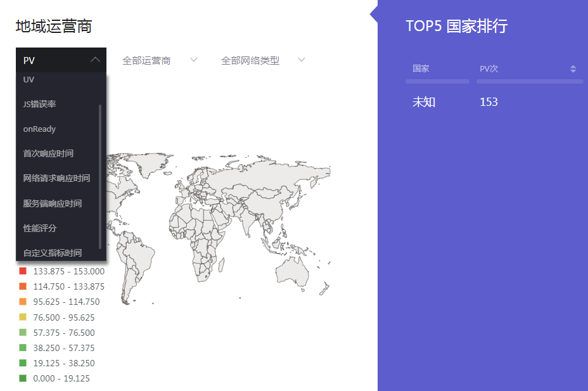Viewport: 588px width, 391px height.
Task: Toggle light green legend 57.375 - 76.500
Action: tap(57, 333)
